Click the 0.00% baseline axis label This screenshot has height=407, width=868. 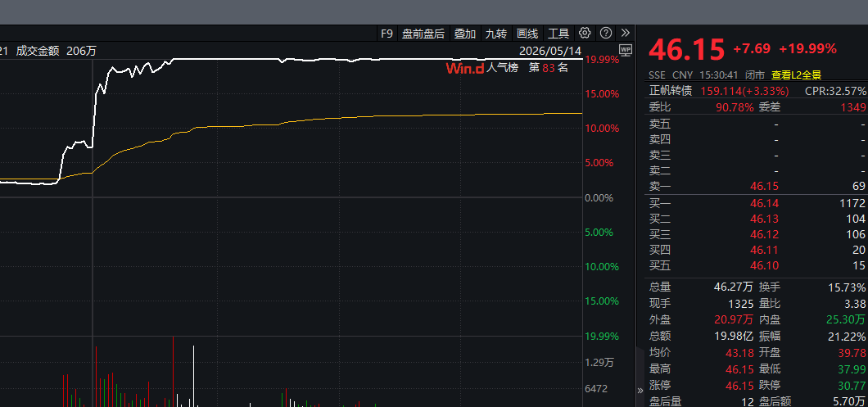[x=599, y=197]
